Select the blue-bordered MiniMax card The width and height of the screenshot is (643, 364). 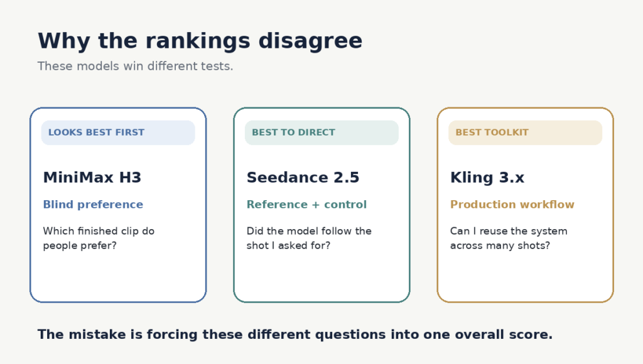118,205
